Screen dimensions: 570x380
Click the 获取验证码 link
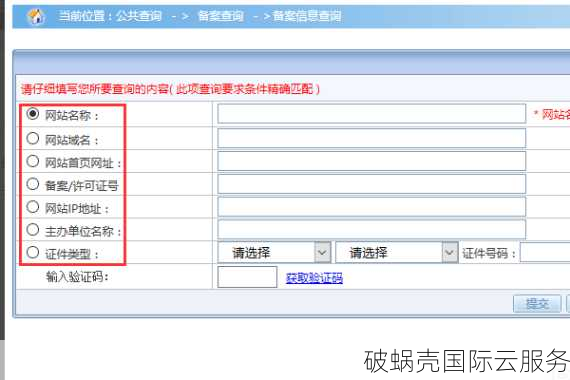coord(314,278)
